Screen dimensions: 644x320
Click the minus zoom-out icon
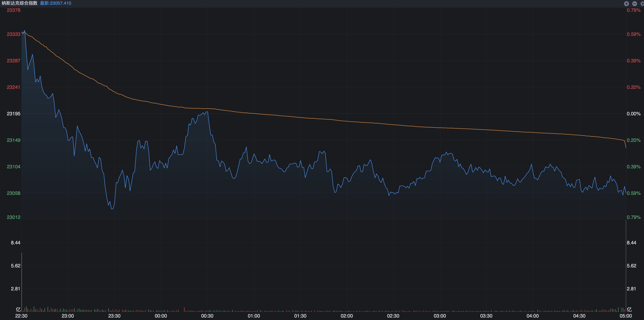point(634,3)
